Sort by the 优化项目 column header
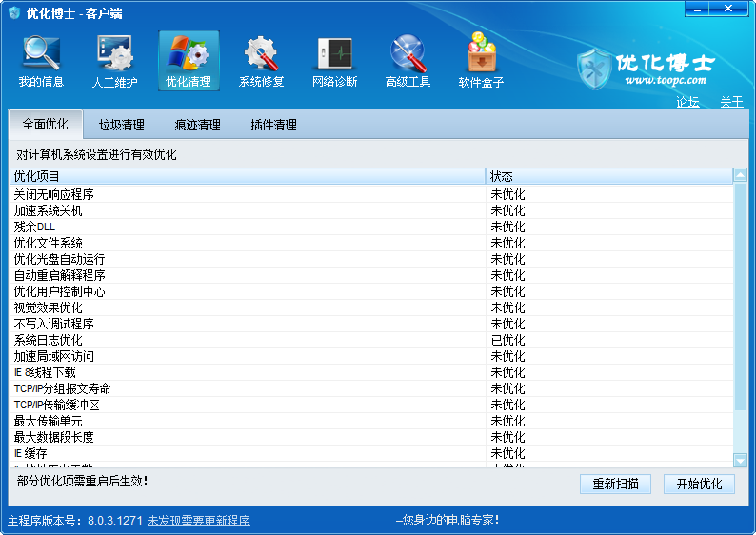This screenshot has width=756, height=535. (x=248, y=176)
